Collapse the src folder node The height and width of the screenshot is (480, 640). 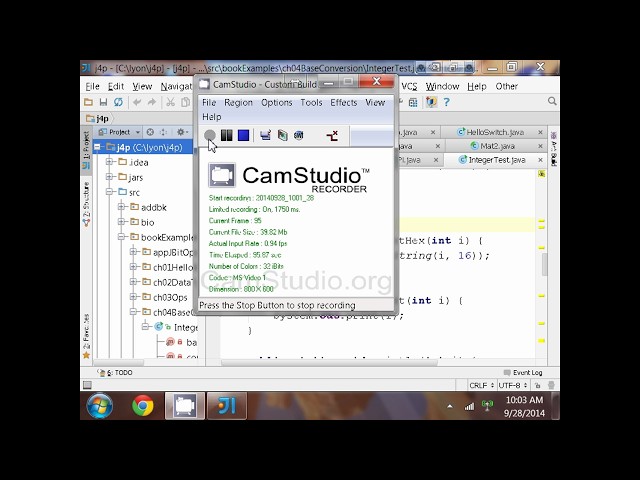[x=109, y=192]
